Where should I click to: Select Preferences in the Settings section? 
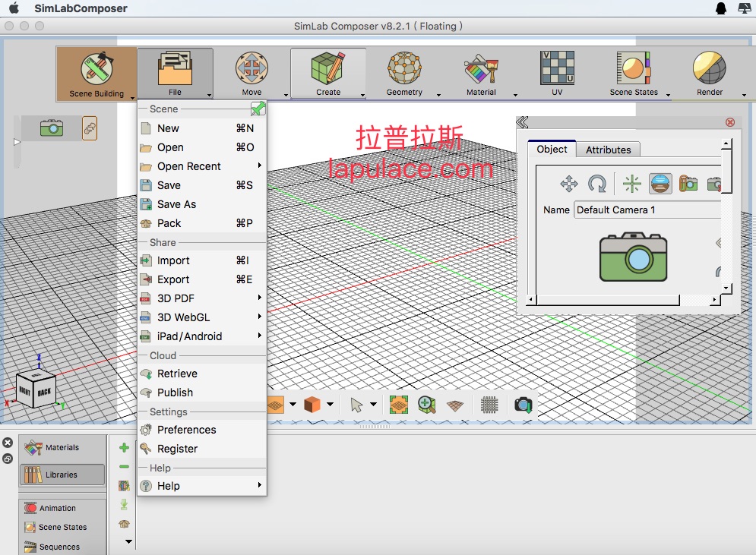202,430
